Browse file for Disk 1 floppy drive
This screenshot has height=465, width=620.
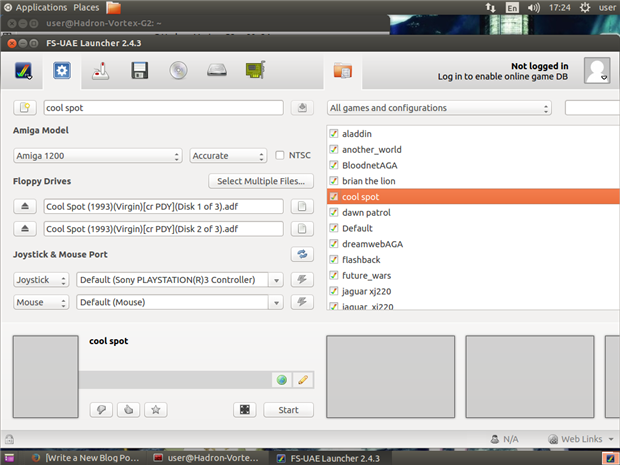(x=302, y=206)
